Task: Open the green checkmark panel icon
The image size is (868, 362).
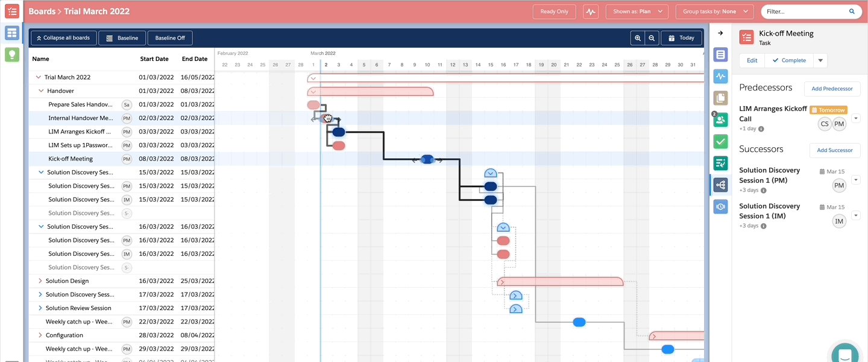Action: click(x=720, y=142)
